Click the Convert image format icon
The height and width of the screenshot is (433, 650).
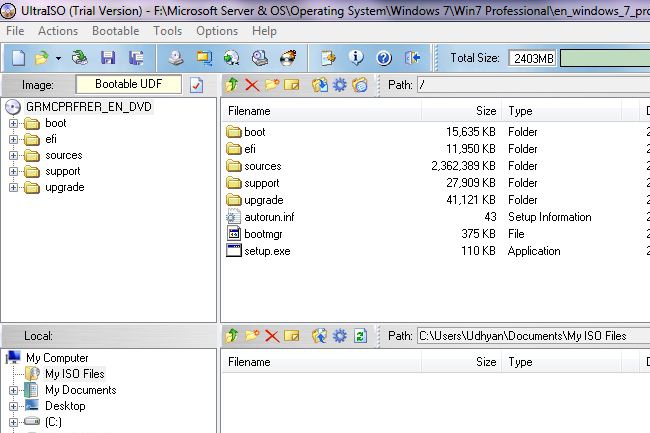click(x=204, y=58)
